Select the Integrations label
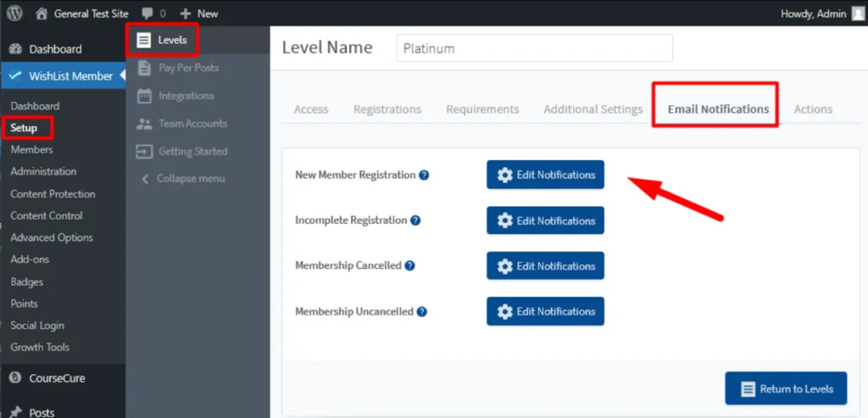Viewport: 868px width, 418px height. coord(186,96)
